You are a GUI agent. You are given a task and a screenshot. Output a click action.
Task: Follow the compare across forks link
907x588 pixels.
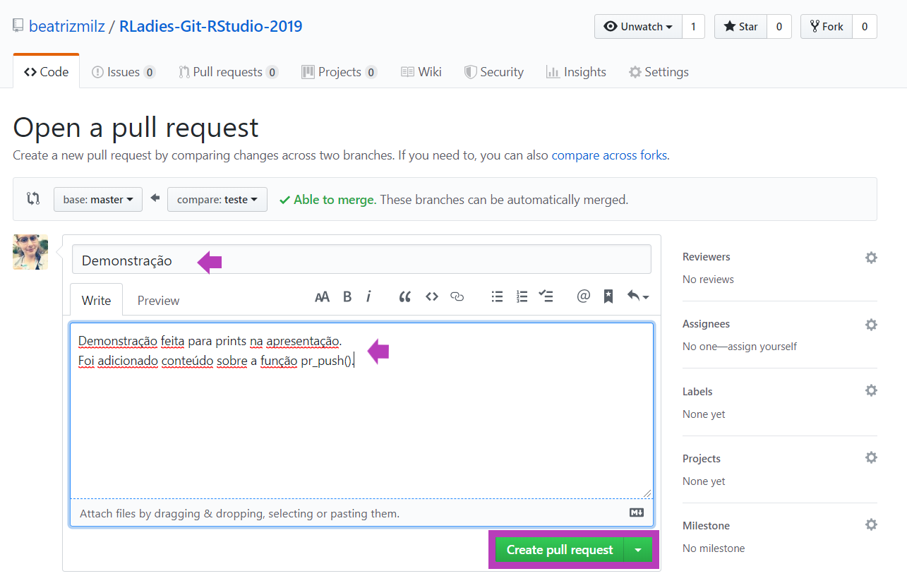[609, 155]
